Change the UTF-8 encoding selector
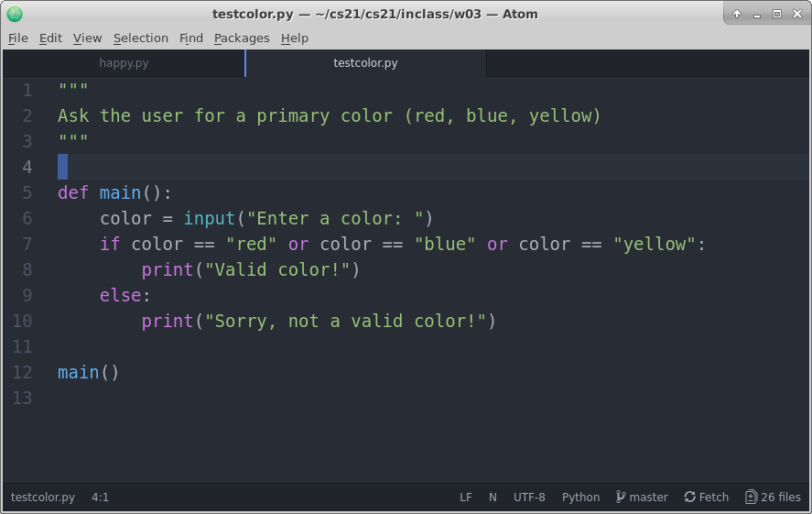The width and height of the screenshot is (812, 514). (529, 497)
